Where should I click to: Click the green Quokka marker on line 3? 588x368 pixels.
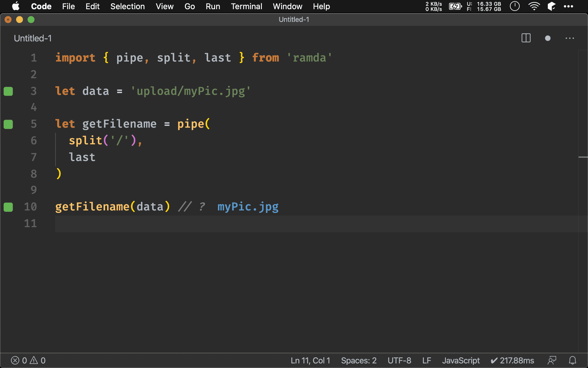[x=8, y=91]
